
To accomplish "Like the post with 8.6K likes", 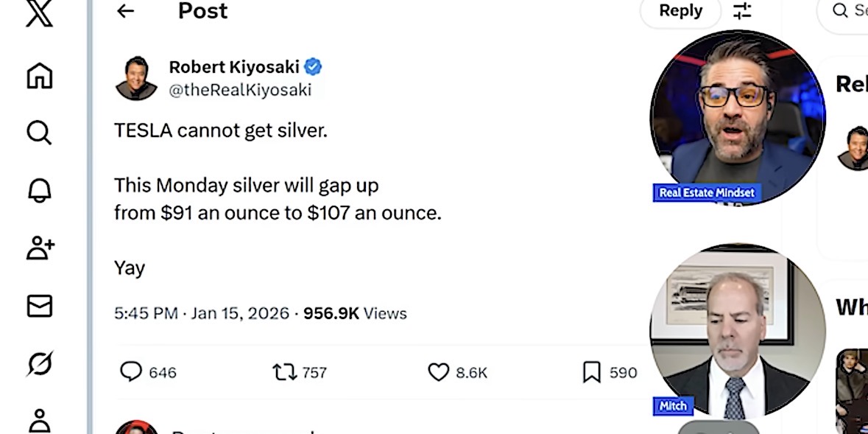I will tap(439, 372).
